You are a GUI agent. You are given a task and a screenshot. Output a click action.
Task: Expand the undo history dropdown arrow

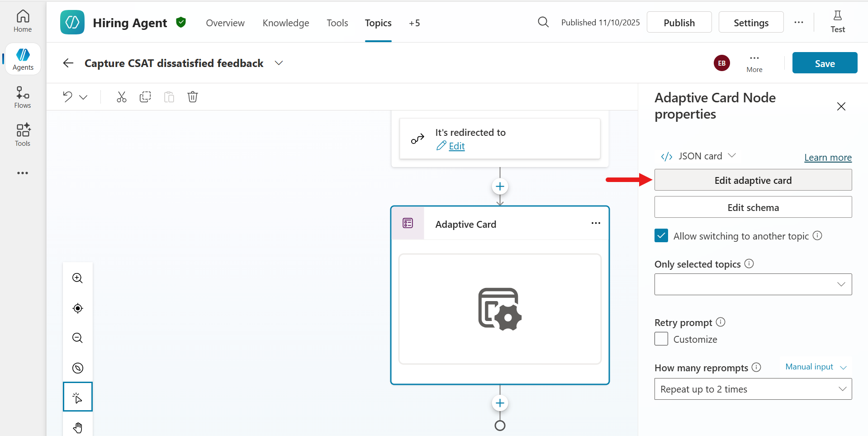pos(83,97)
